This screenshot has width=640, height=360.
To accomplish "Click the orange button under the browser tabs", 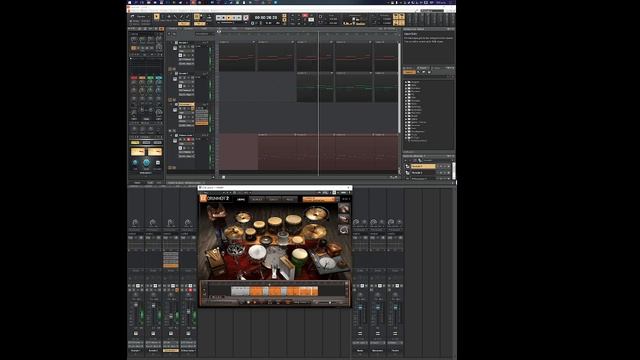I will 409,72.
